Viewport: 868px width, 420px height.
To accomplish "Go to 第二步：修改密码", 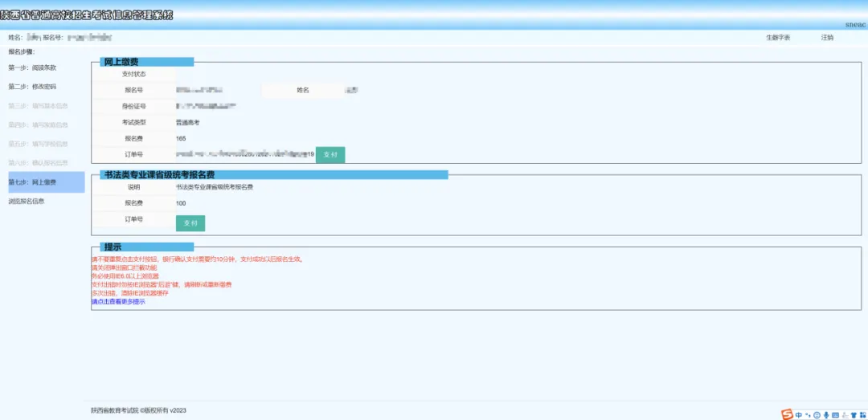I will point(32,87).
